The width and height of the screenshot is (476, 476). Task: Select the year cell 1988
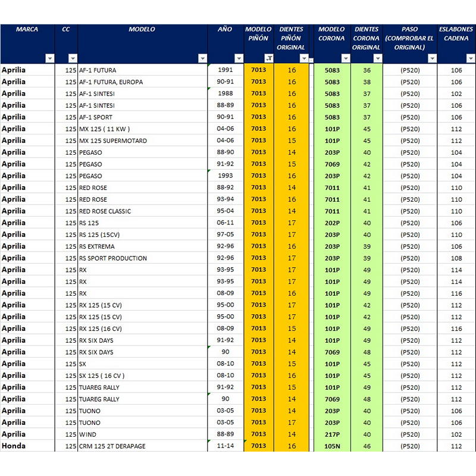coord(226,93)
